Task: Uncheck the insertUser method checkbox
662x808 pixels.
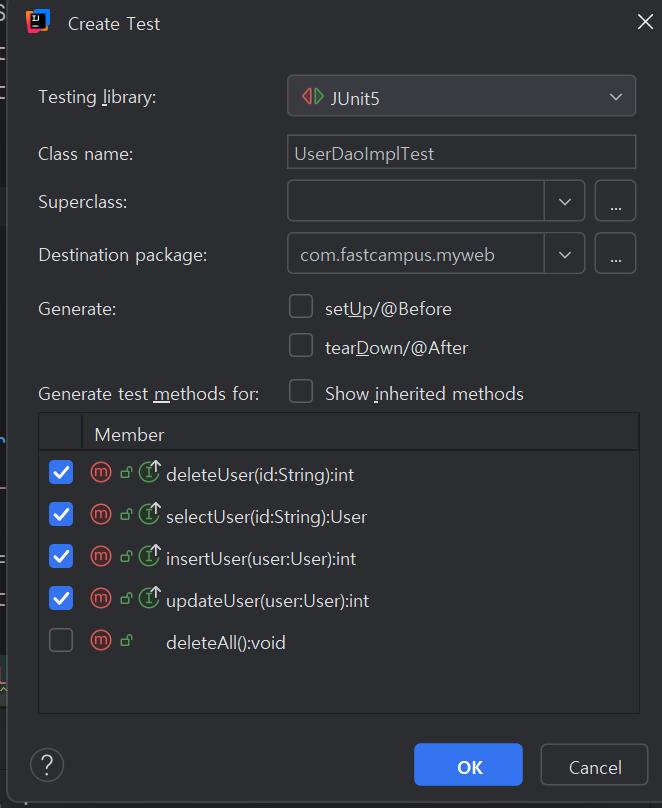Action: coord(61,557)
